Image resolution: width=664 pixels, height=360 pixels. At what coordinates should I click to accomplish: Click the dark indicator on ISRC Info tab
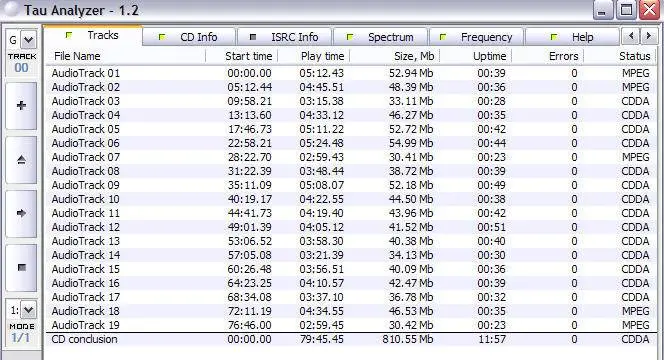point(253,37)
